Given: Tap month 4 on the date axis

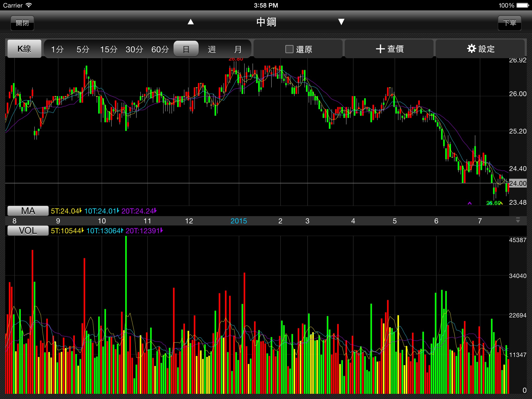Looking at the screenshot, I should coord(353,221).
